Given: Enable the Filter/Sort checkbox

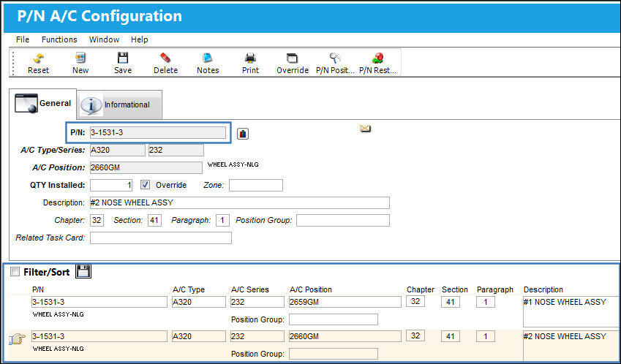Looking at the screenshot, I should 15,272.
